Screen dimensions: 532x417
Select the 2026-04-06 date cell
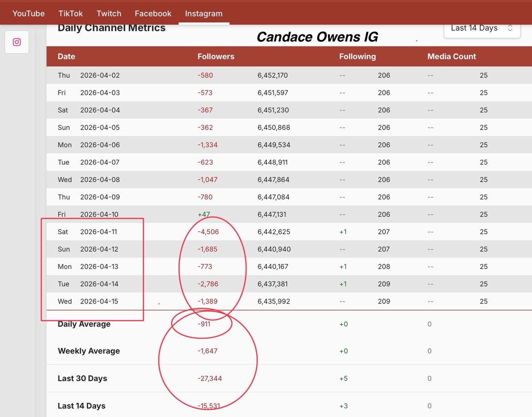100,145
